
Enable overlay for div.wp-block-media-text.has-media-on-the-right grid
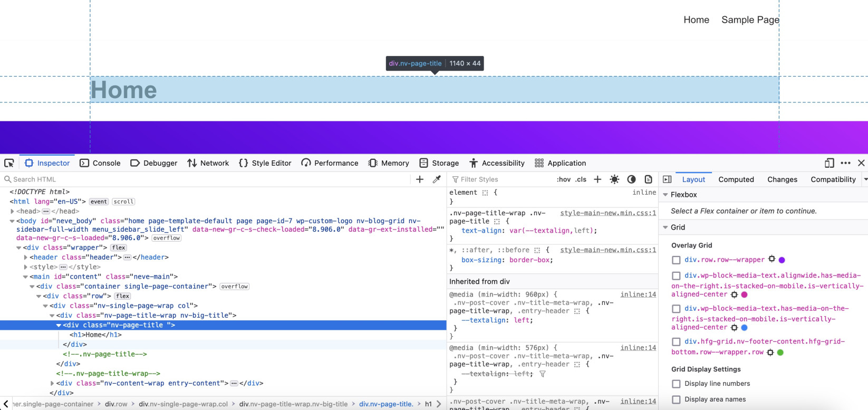point(676,309)
